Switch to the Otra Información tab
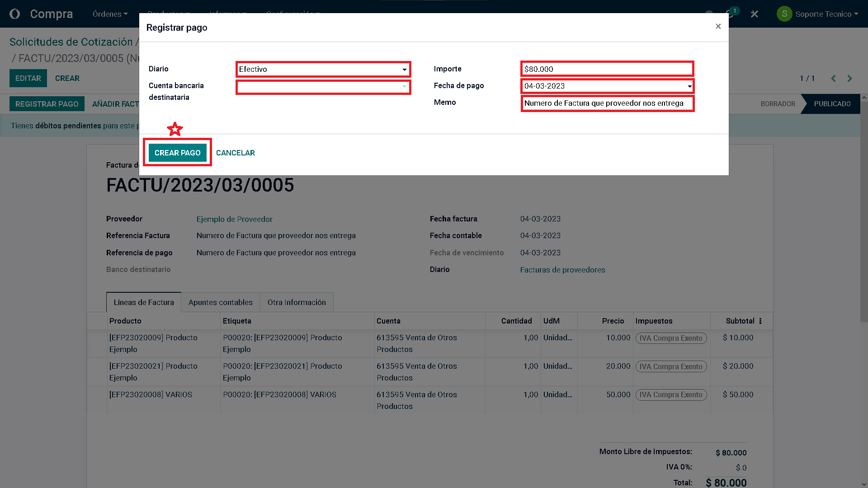Image resolution: width=868 pixels, height=488 pixels. 297,302
